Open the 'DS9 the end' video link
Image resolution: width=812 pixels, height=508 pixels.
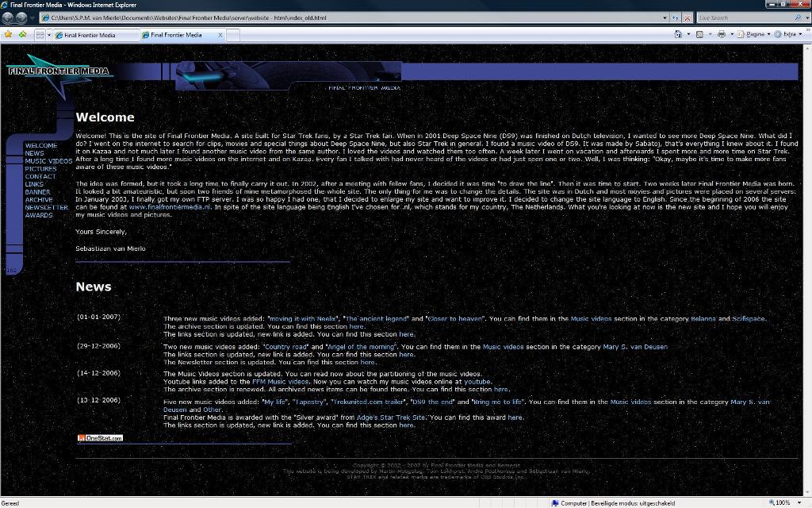coord(432,402)
